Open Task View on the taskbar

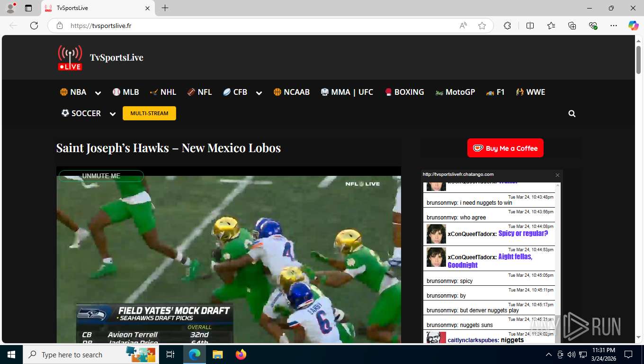point(170,355)
